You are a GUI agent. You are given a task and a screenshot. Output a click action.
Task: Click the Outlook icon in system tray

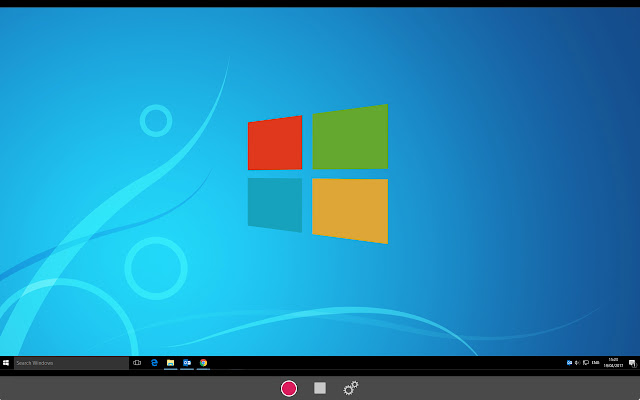click(x=569, y=363)
